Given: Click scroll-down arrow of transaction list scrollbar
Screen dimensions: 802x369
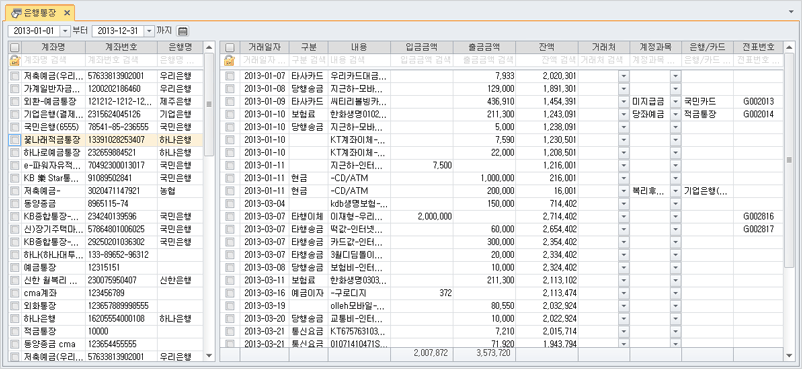Looking at the screenshot, I should tap(789, 355).
